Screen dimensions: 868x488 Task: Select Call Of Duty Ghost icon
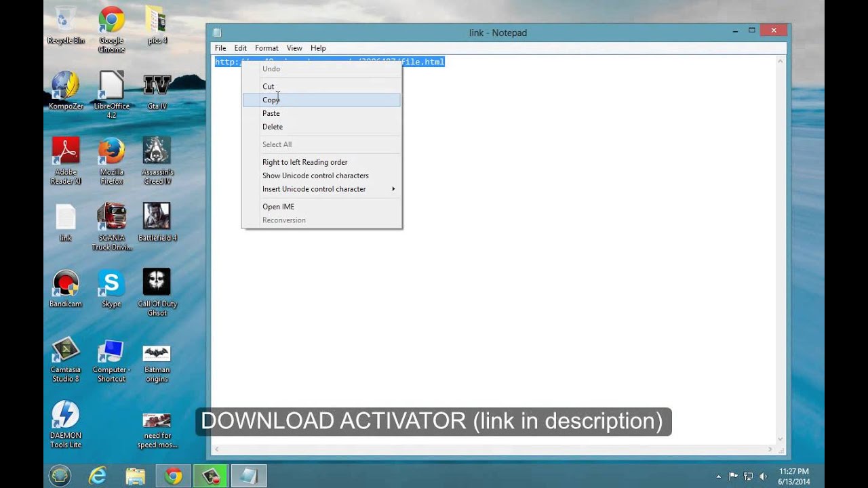(157, 293)
